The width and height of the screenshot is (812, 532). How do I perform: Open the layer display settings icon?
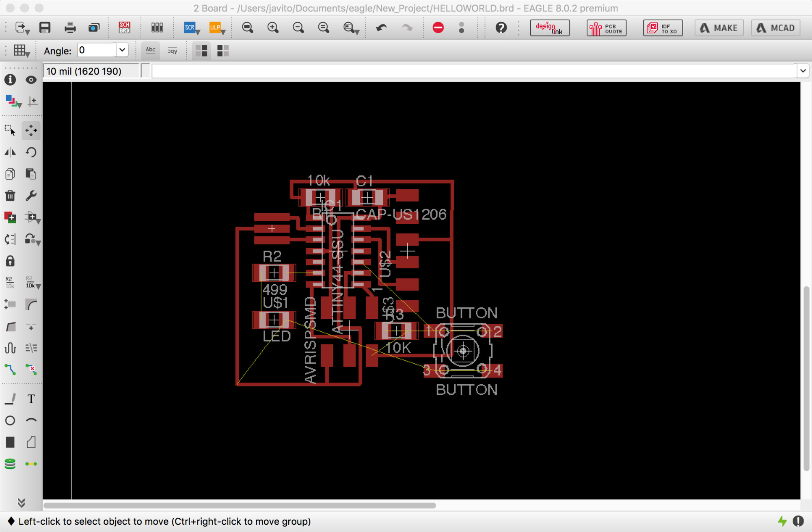(13, 101)
